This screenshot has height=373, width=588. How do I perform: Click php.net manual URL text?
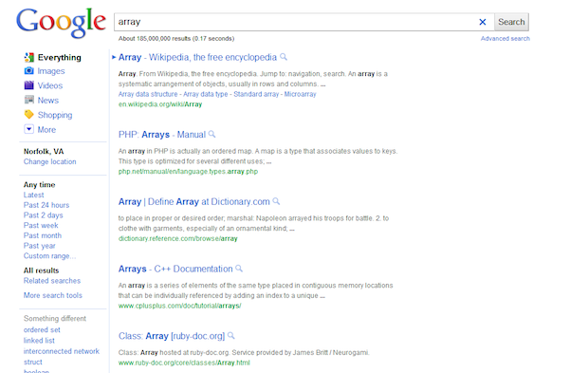coord(188,171)
